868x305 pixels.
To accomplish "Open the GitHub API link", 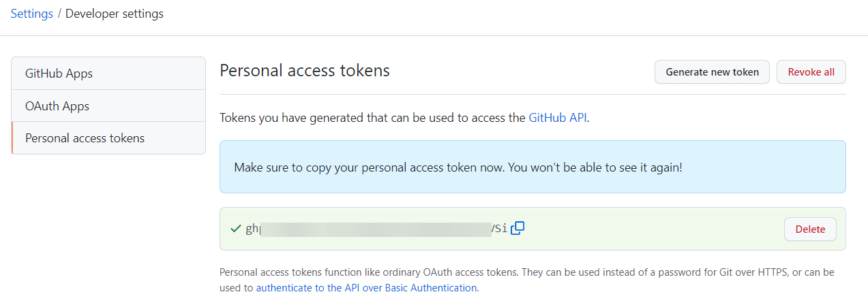I will 558,118.
